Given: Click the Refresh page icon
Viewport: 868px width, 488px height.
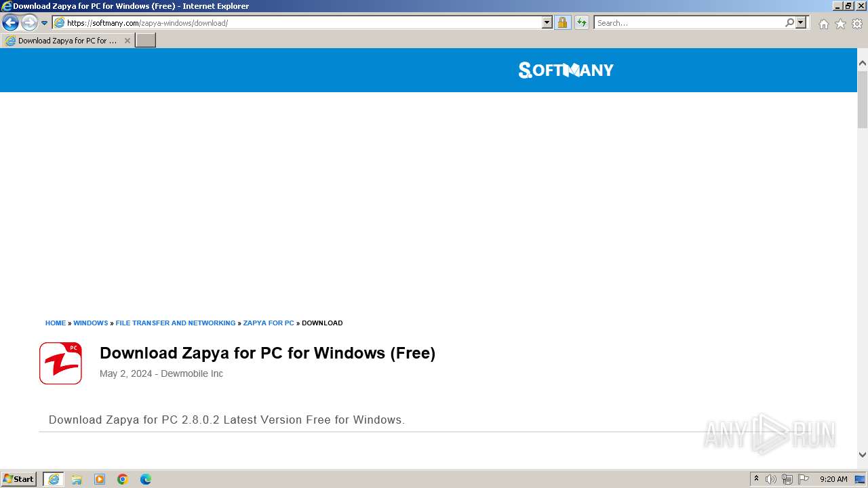Looking at the screenshot, I should (582, 22).
